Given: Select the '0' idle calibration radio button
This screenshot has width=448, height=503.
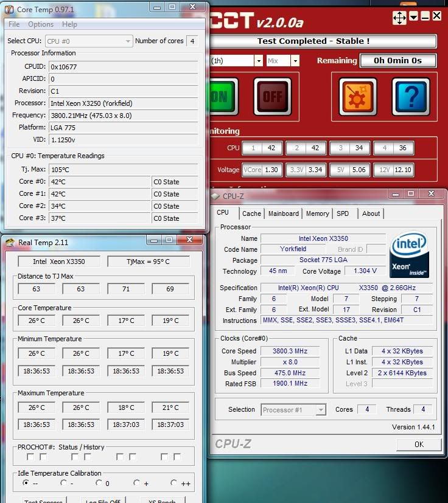Looking at the screenshot, I should pyautogui.click(x=99, y=482).
